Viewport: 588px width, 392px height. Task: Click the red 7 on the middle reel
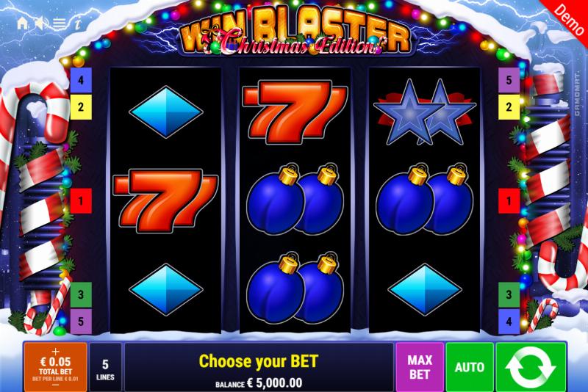(x=295, y=112)
